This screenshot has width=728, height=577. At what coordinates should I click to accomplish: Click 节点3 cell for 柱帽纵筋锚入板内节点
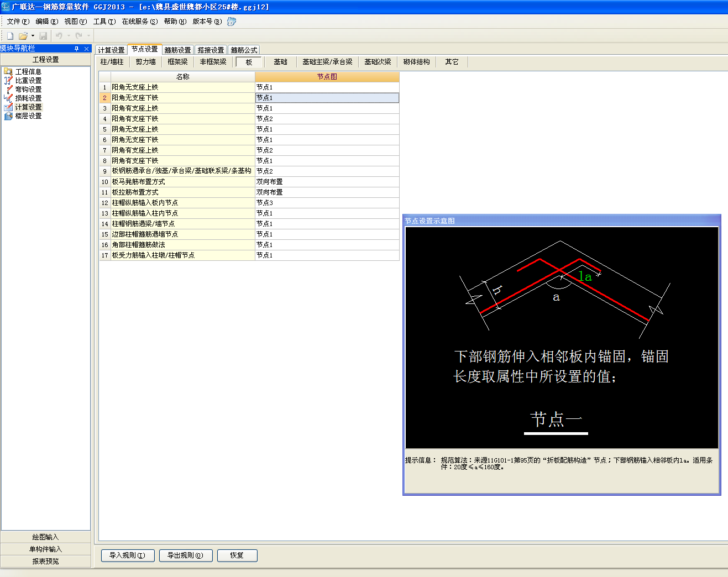pos(327,203)
